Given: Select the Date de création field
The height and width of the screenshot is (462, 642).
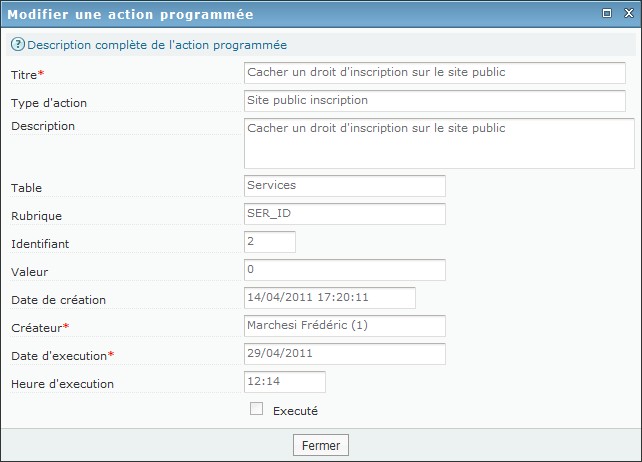Looking at the screenshot, I should 330,298.
